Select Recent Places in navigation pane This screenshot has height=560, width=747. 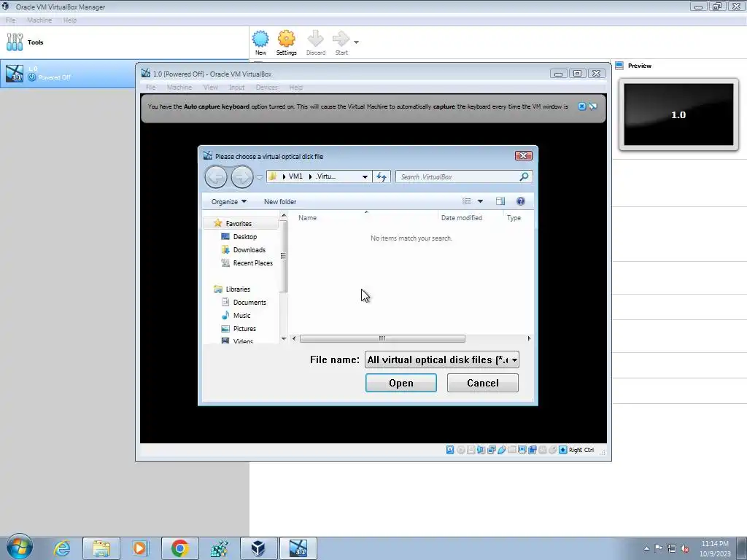click(x=253, y=262)
